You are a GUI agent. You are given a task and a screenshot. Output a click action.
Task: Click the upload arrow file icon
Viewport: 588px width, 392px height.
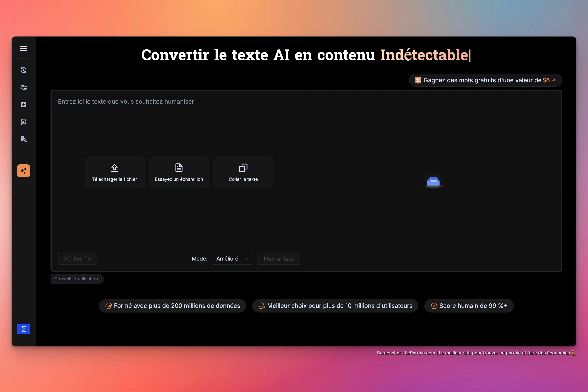(114, 168)
